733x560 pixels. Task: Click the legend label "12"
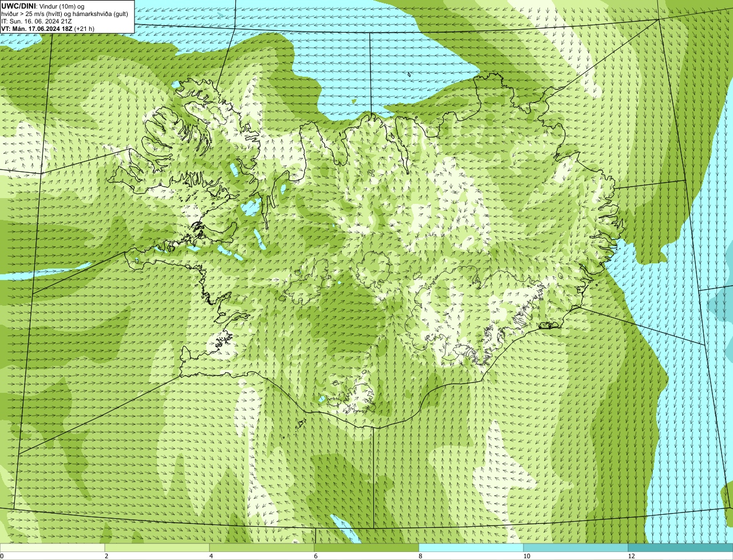[631, 556]
